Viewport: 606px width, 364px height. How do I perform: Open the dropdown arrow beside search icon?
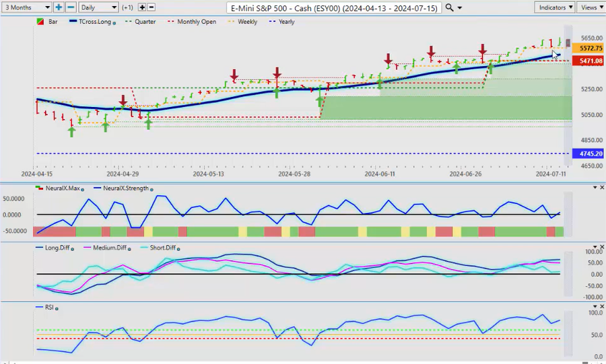(x=459, y=7)
